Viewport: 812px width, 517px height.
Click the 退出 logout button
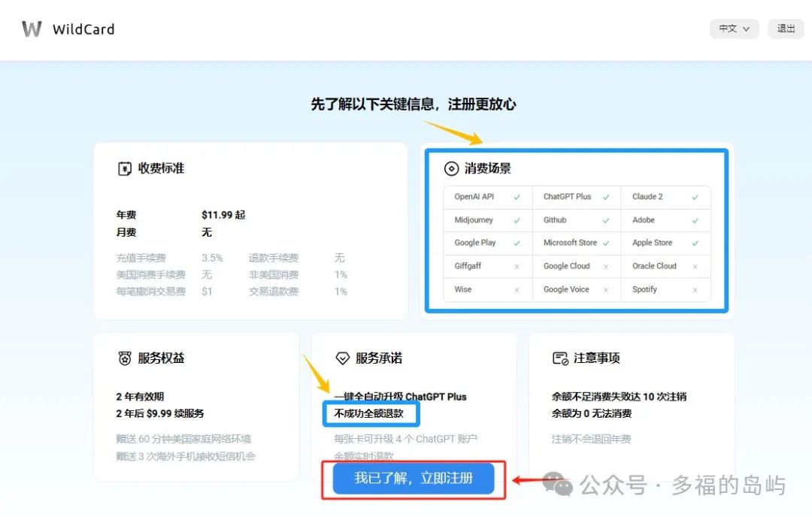pyautogui.click(x=786, y=29)
